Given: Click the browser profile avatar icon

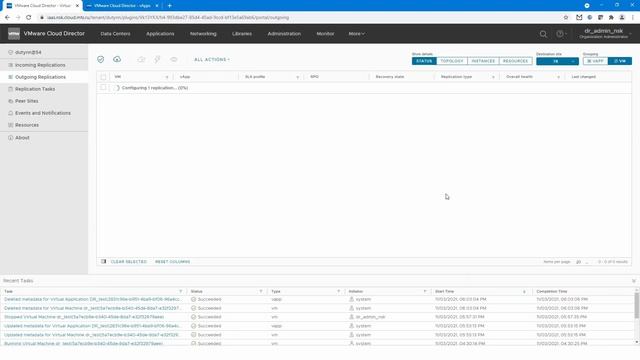Looking at the screenshot, I should point(622,18).
